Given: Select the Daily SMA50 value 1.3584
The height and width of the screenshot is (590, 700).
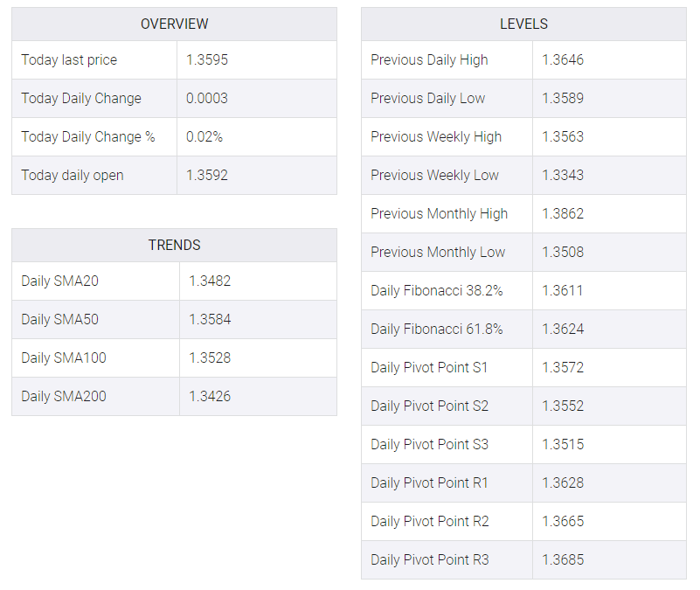Looking at the screenshot, I should tap(210, 319).
